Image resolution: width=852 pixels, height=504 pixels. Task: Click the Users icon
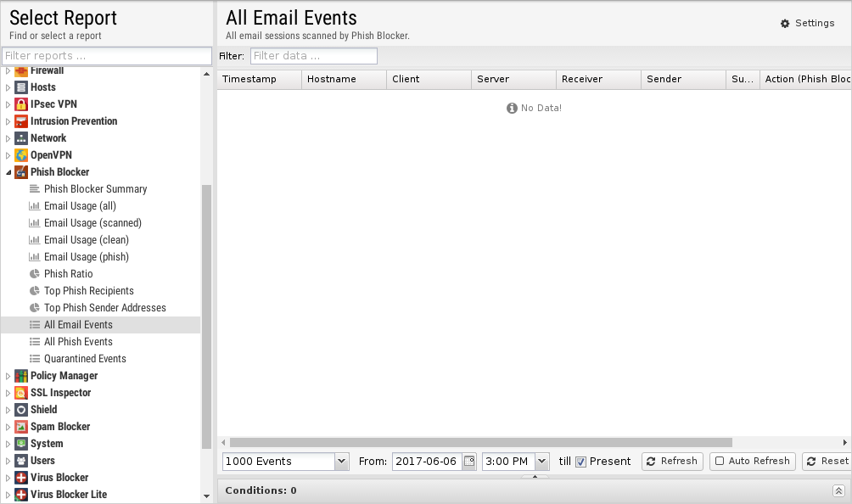pos(20,461)
